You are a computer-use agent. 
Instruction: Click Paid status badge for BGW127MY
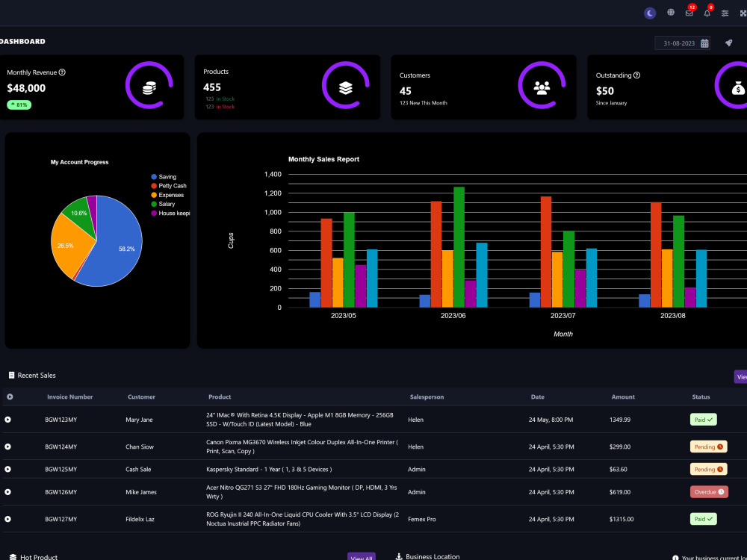coord(703,519)
